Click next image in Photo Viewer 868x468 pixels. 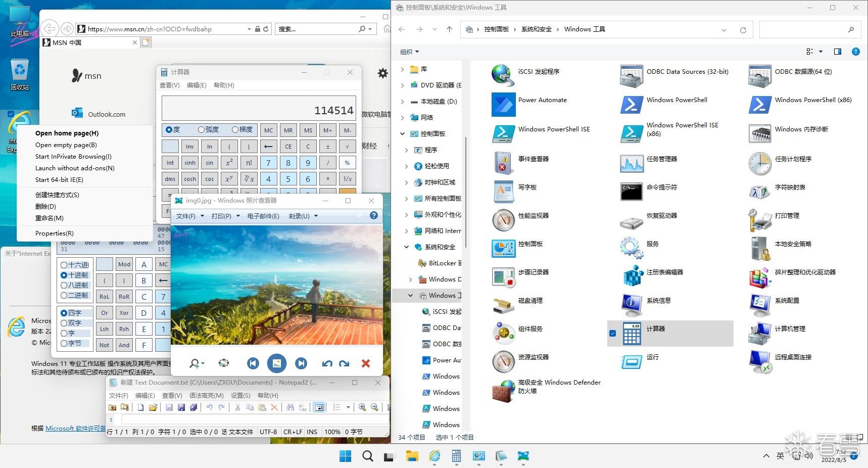[301, 363]
